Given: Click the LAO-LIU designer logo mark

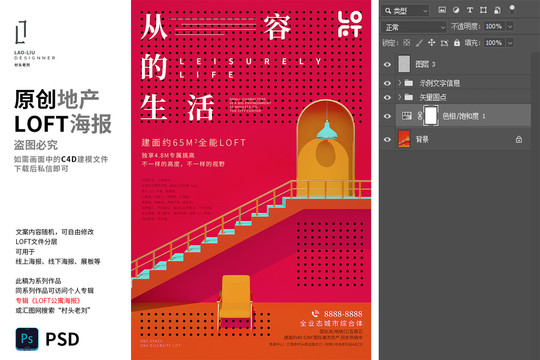Looking at the screenshot, I should pos(21,32).
